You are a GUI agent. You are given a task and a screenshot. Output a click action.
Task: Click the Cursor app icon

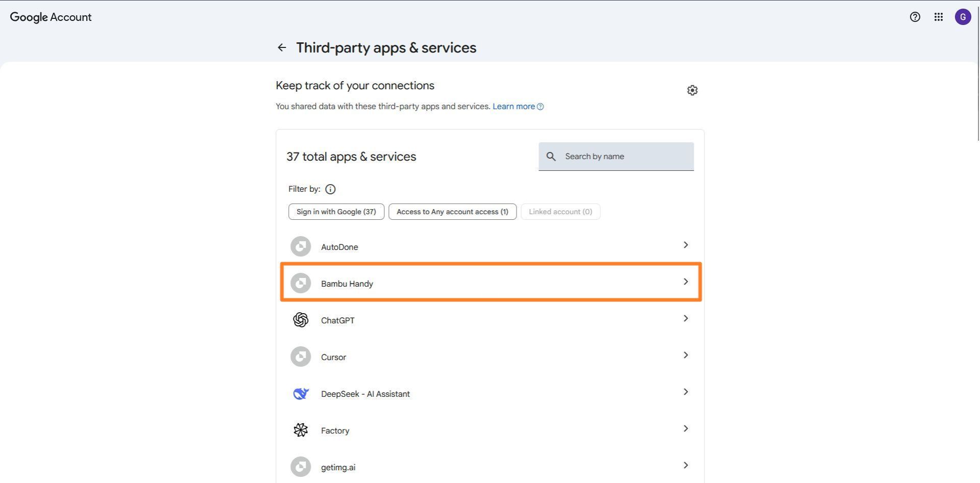coord(301,357)
